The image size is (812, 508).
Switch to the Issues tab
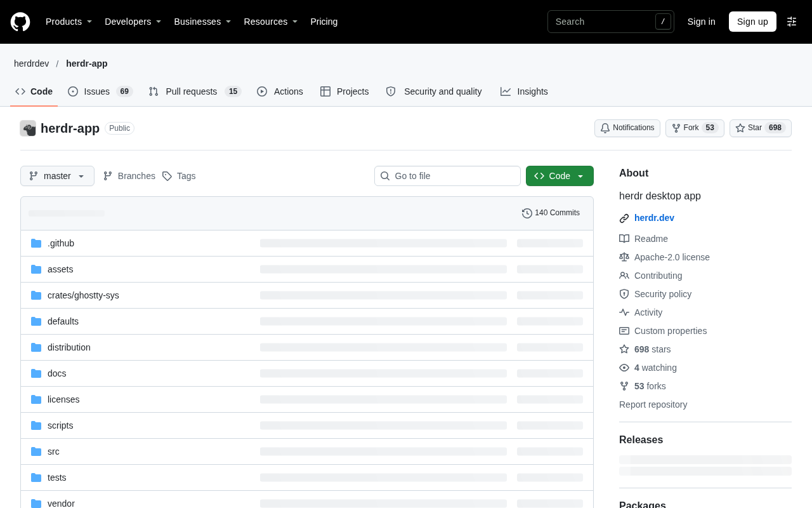click(100, 91)
